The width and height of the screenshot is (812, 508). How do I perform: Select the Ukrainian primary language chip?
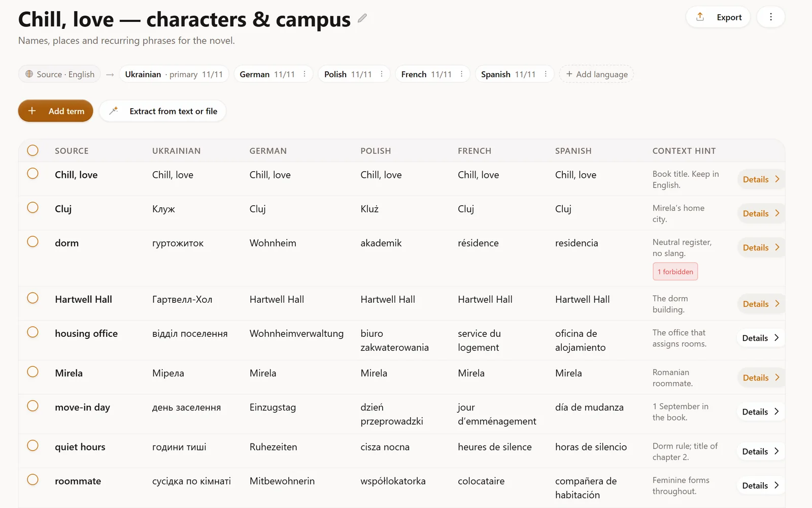[174, 74]
